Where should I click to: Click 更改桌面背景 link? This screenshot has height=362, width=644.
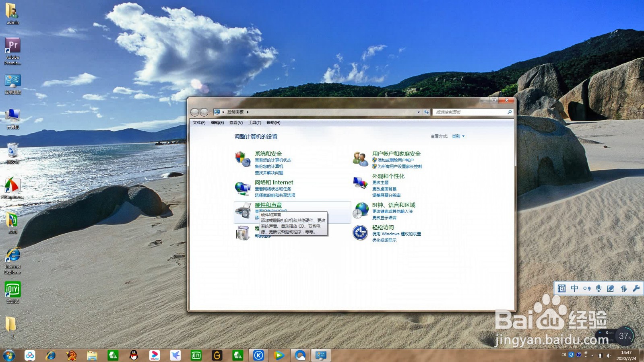pos(384,189)
